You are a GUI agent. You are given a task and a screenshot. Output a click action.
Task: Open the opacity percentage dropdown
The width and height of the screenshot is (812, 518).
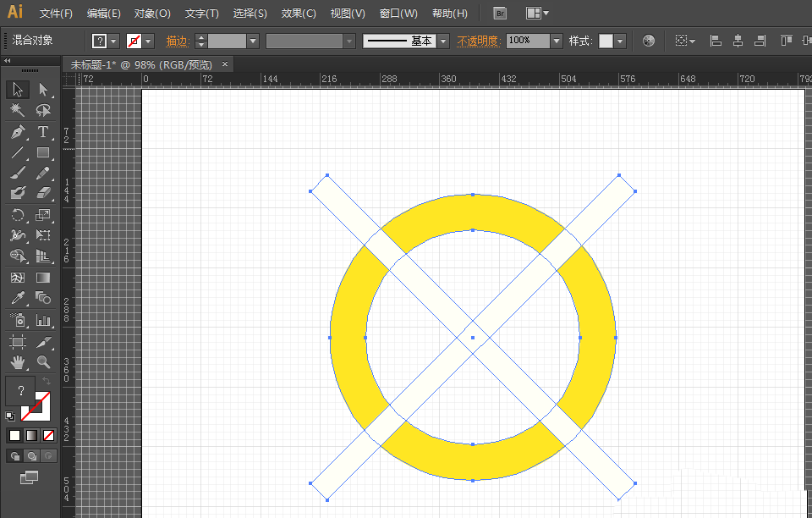click(x=556, y=41)
